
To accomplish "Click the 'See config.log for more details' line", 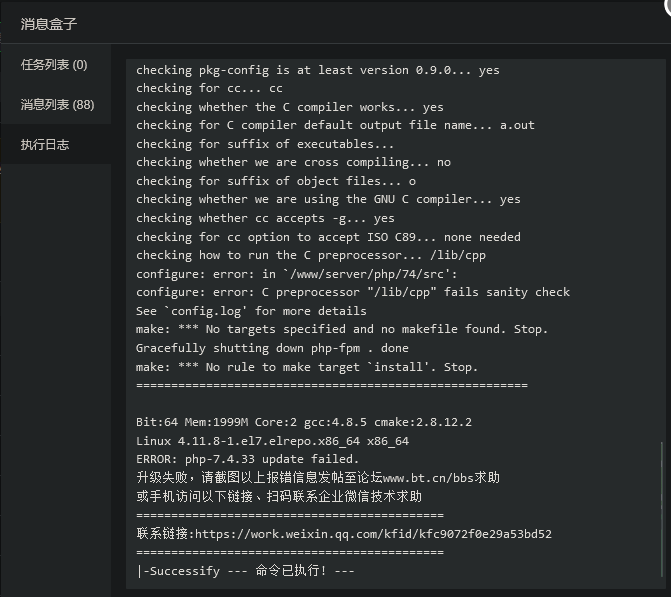I will coord(251,311).
